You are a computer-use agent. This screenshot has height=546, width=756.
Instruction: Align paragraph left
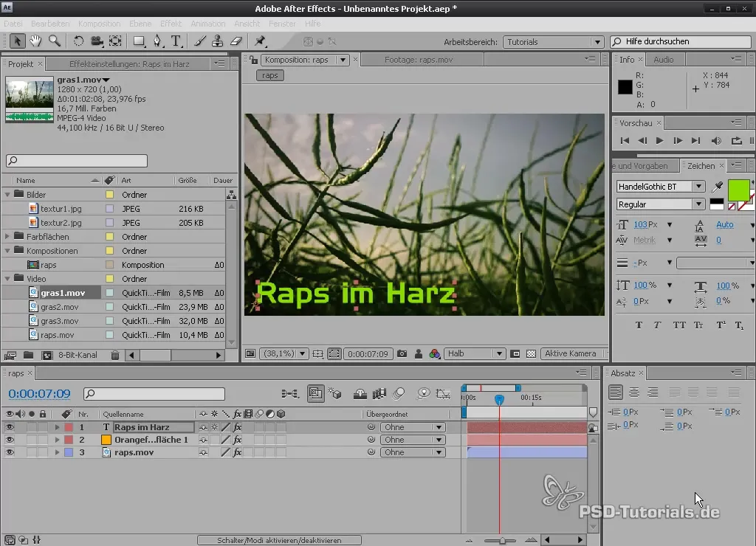[x=615, y=393]
